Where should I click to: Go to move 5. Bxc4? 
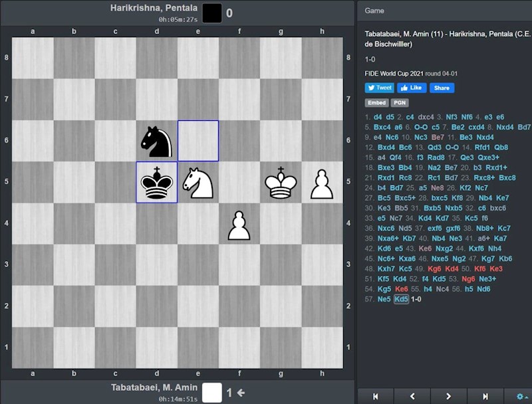click(382, 127)
